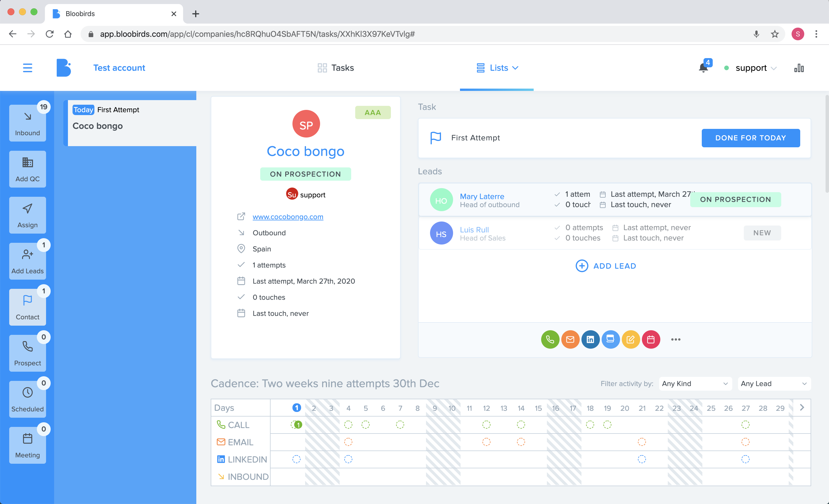
Task: Open the Contact sidebar item
Action: pyautogui.click(x=28, y=307)
